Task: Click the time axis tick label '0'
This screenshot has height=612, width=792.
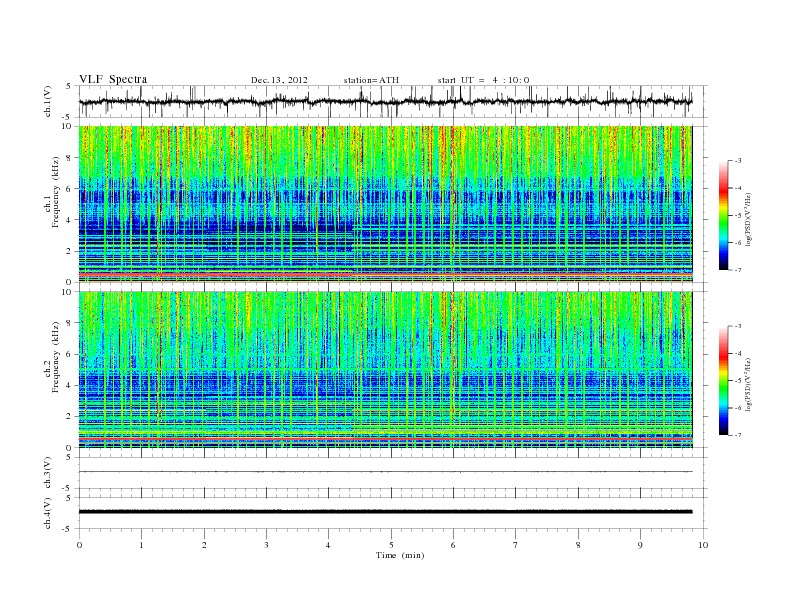Action: point(79,545)
